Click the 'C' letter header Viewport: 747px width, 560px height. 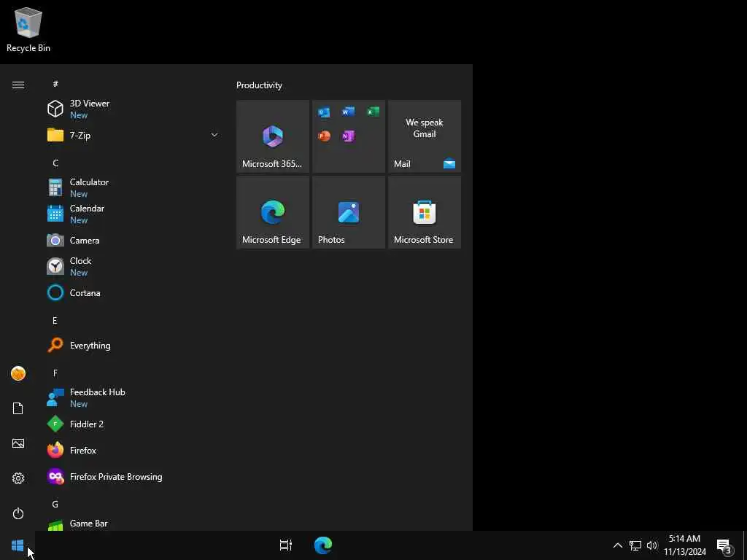[55, 163]
